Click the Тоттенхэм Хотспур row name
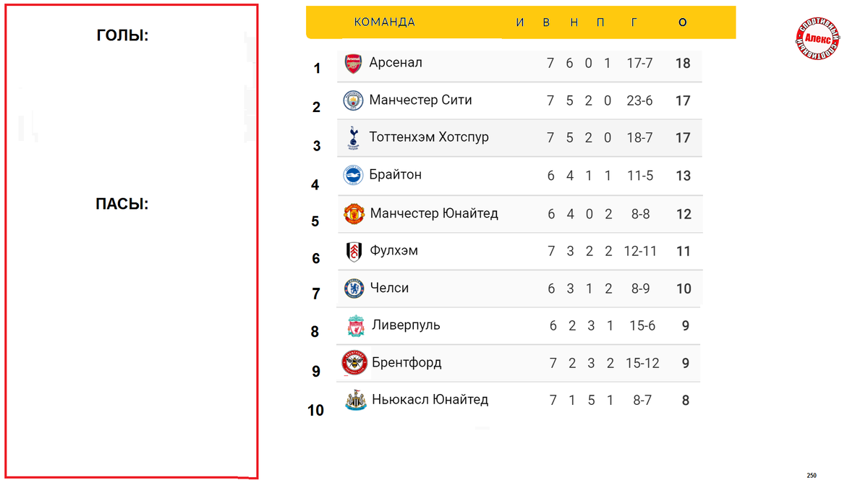 pyautogui.click(x=429, y=137)
